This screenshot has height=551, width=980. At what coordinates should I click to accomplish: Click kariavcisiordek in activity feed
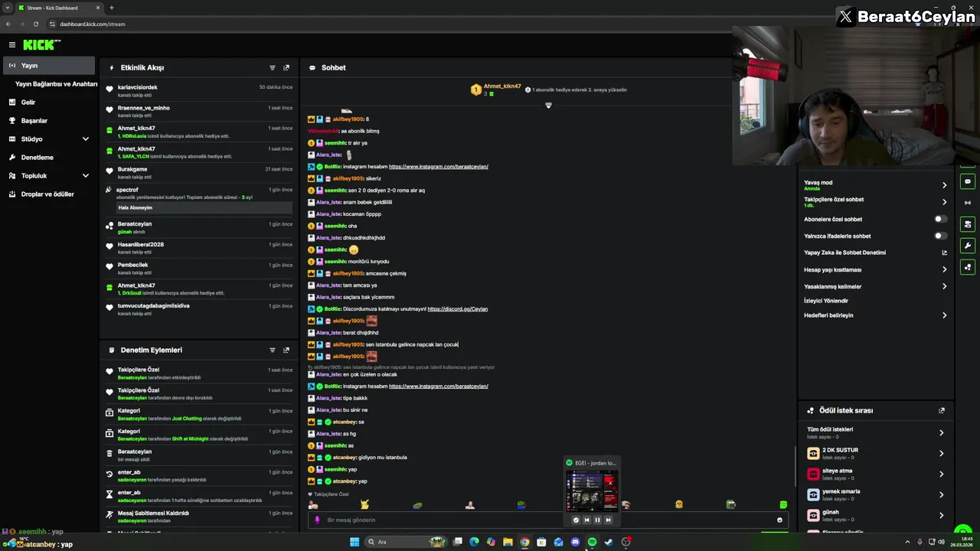[138, 87]
